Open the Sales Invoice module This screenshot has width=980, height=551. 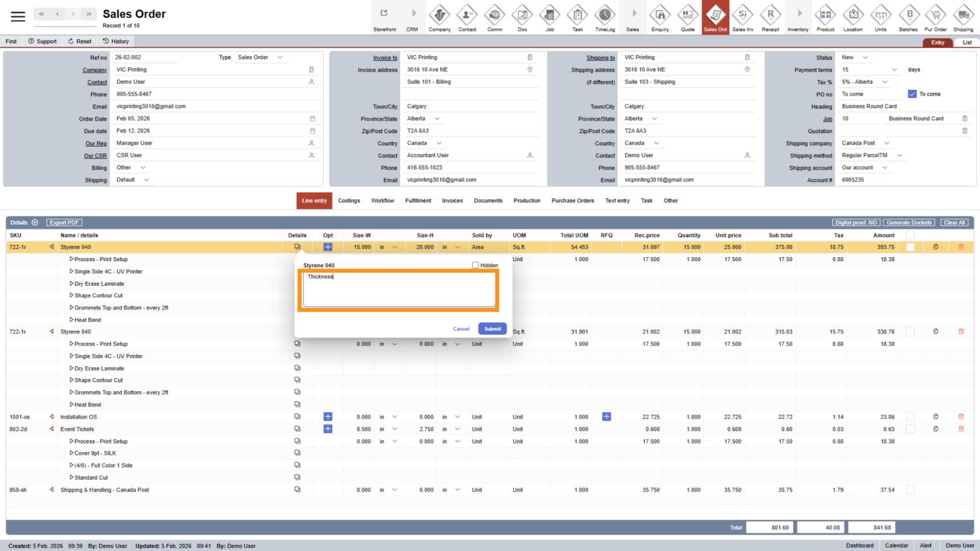[743, 17]
